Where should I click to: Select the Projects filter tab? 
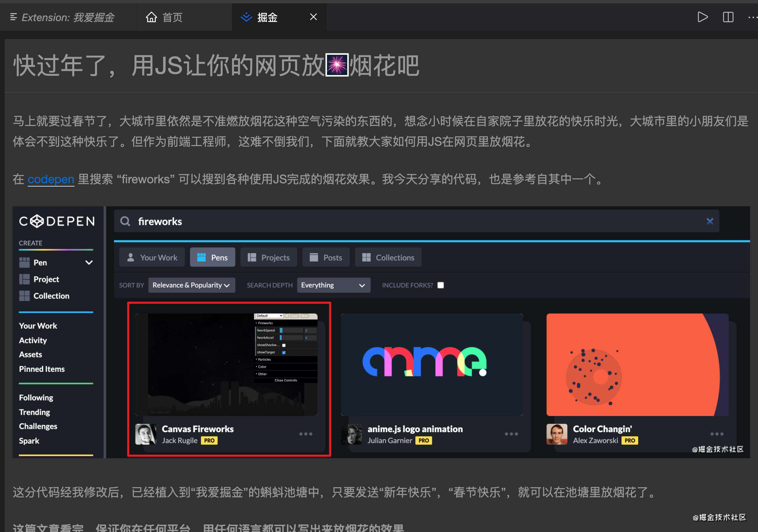coord(268,257)
